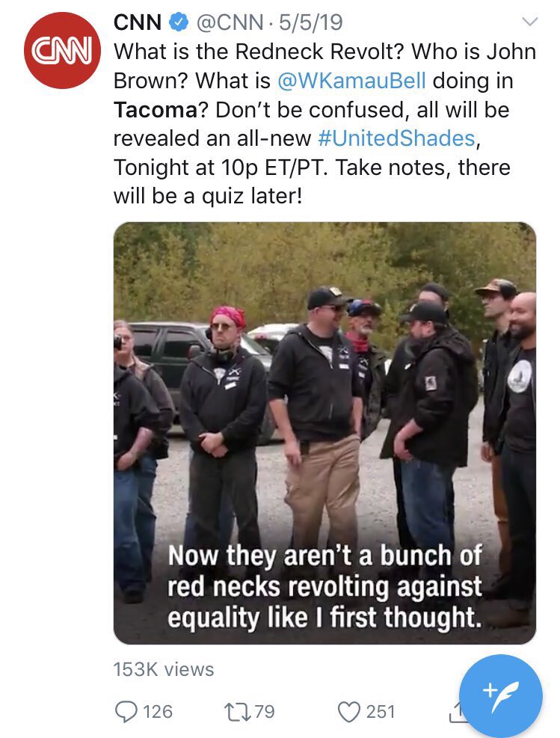
Task: Compose new tweet with feather button
Action: tap(501, 695)
